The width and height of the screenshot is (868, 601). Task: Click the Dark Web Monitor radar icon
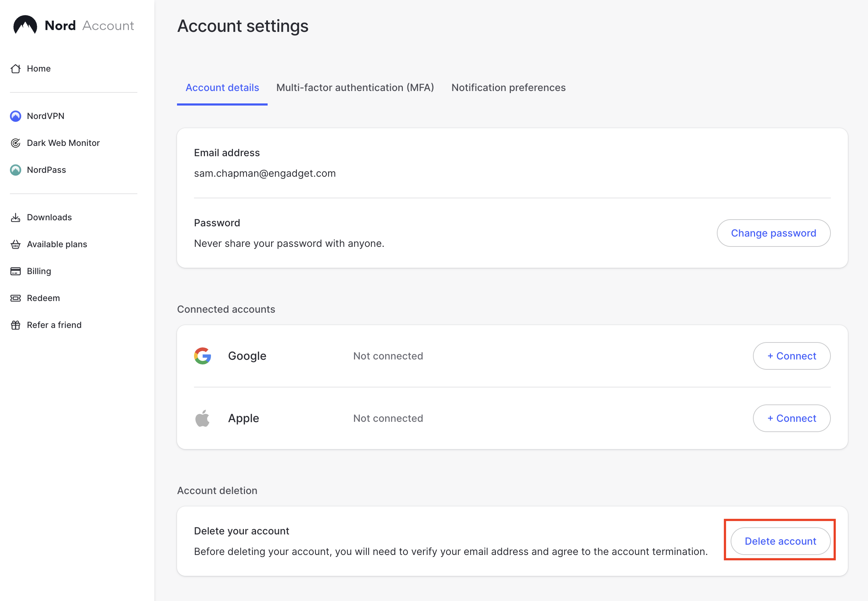click(x=16, y=143)
